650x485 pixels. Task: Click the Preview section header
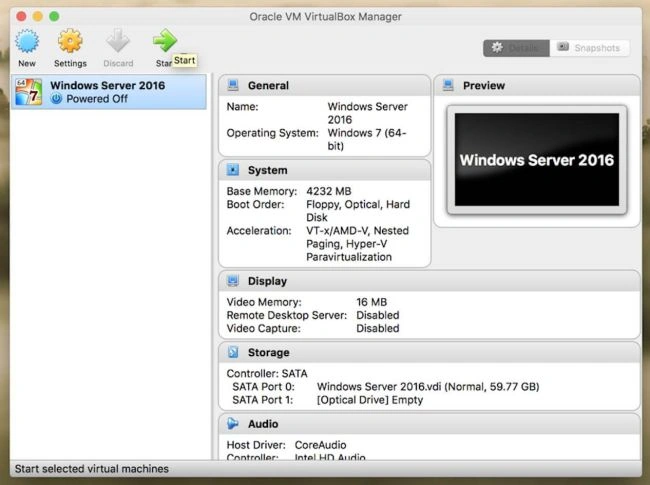[x=537, y=86]
